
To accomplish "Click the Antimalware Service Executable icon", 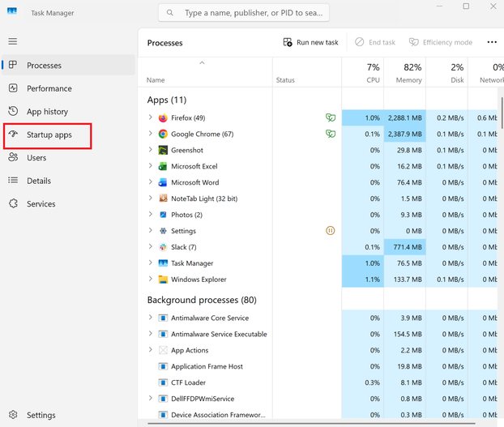I will pos(163,334).
